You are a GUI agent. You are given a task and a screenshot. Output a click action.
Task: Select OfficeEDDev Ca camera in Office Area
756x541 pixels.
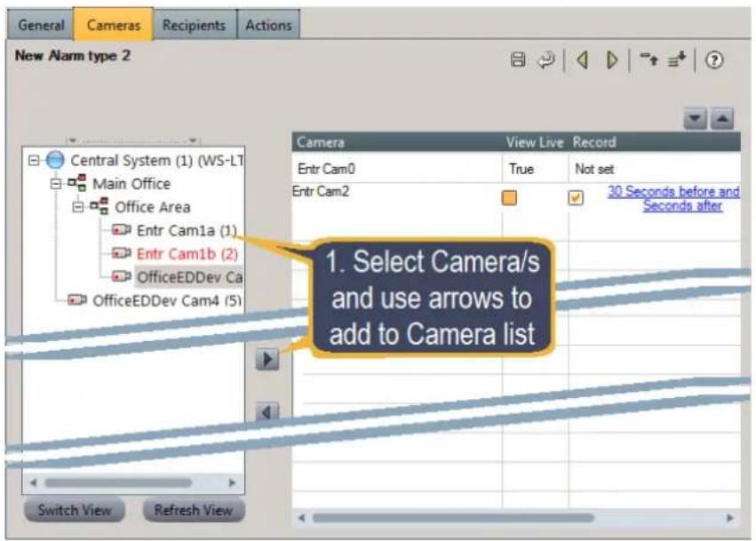click(x=189, y=277)
